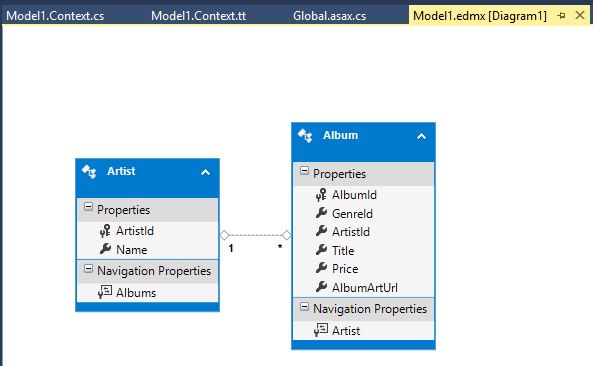Viewport: 593px width, 366px height.
Task: Collapse Navigation Properties section in Album entity
Action: click(x=304, y=307)
